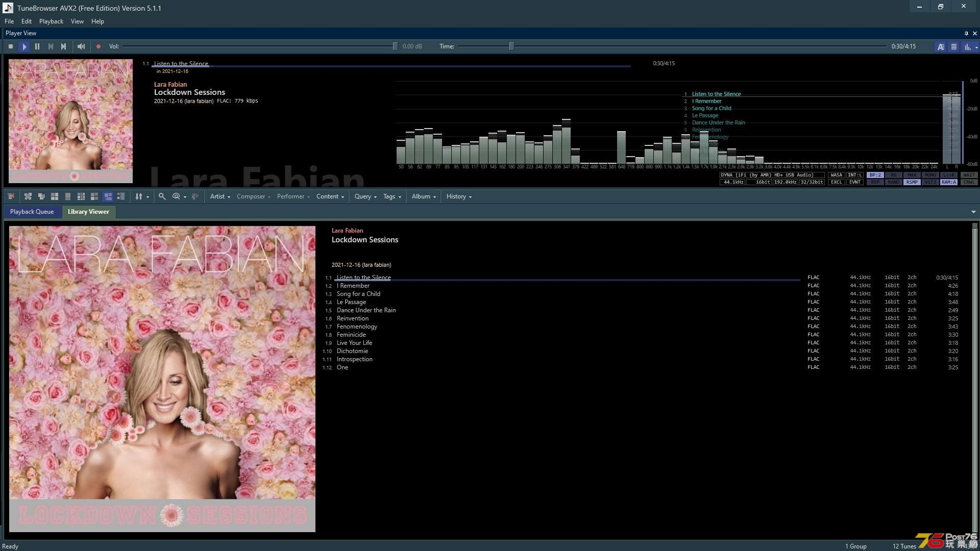Click the large Lockdown Sessions album cover
The height and width of the screenshot is (551, 980).
click(162, 379)
